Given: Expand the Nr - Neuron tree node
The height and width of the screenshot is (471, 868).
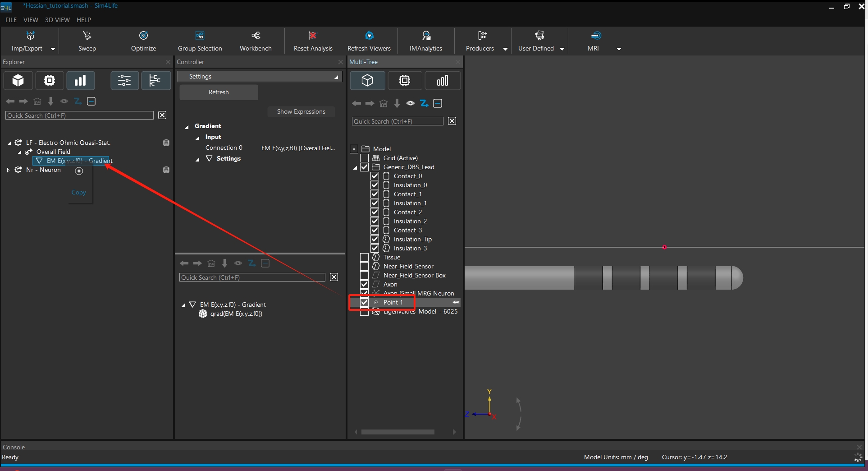Looking at the screenshot, I should click(x=8, y=170).
